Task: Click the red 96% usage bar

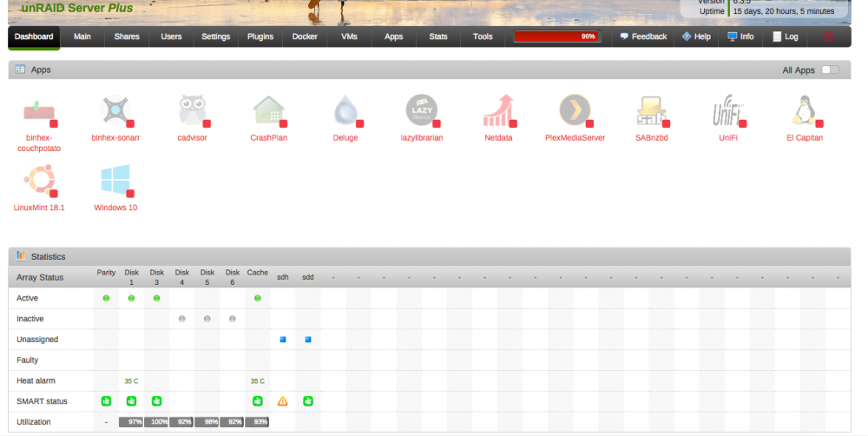Action: [557, 36]
